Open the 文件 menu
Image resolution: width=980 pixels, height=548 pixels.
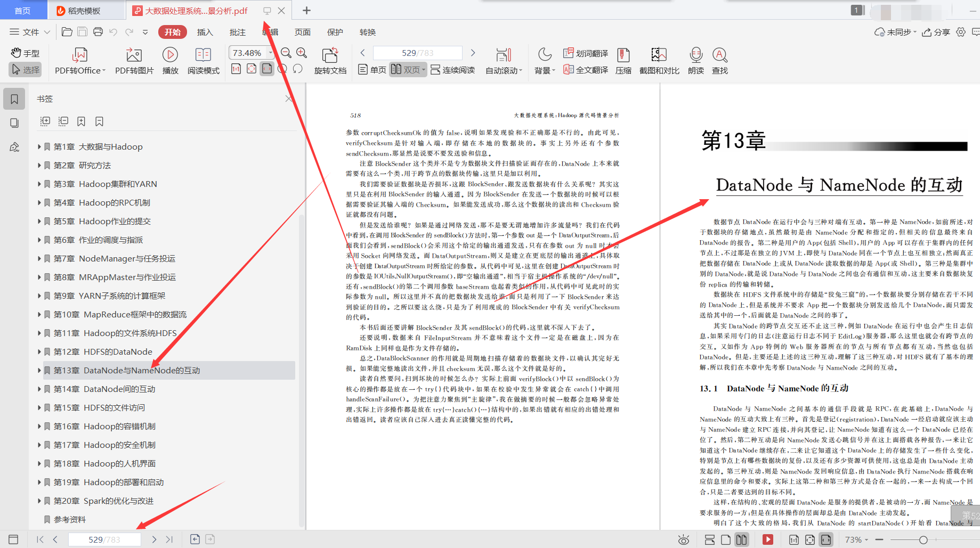[x=30, y=32]
